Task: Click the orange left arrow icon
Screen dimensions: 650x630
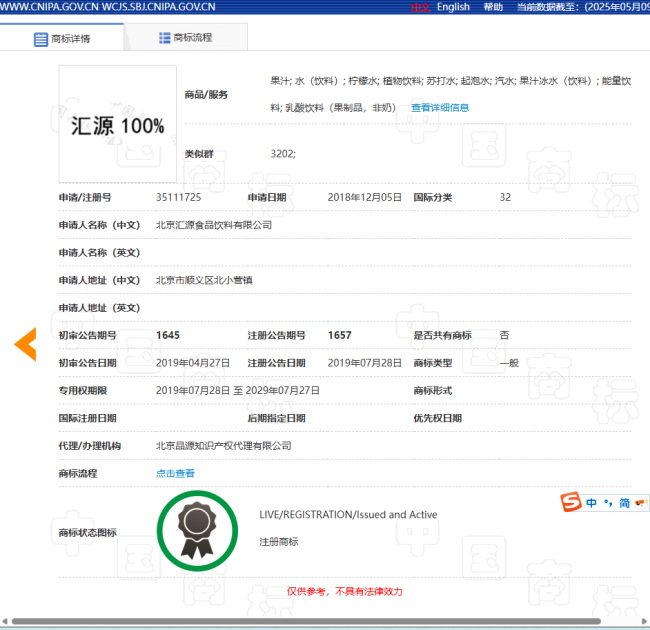Action: (25, 344)
